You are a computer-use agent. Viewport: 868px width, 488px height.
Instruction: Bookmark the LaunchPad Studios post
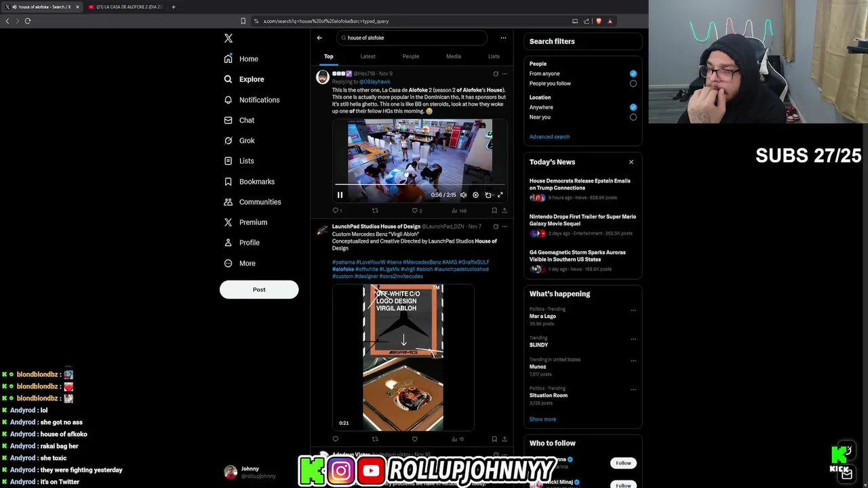[494, 439]
